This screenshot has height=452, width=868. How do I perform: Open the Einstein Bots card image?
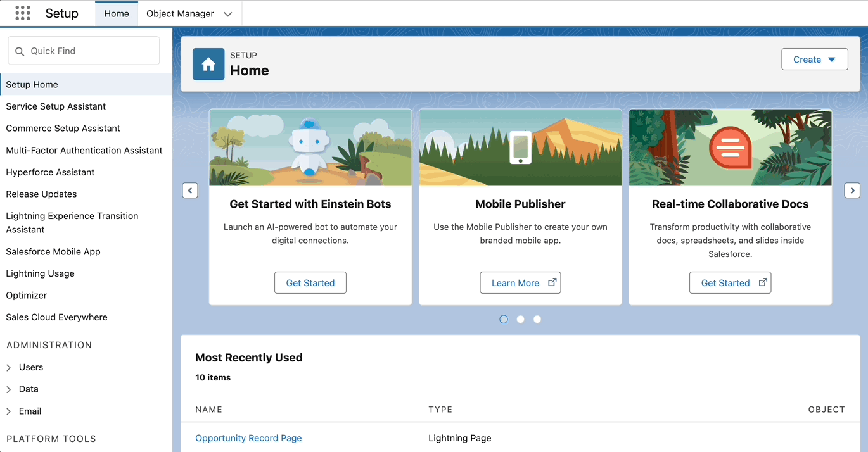[x=310, y=148]
